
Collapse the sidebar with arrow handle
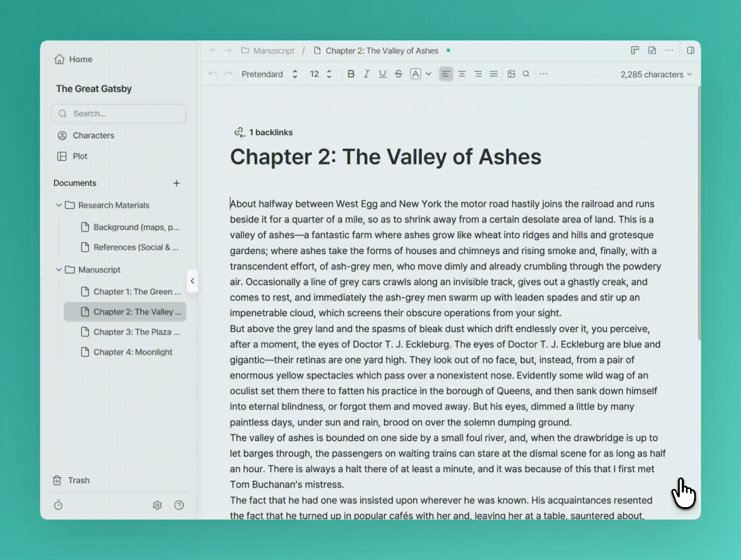tap(193, 281)
